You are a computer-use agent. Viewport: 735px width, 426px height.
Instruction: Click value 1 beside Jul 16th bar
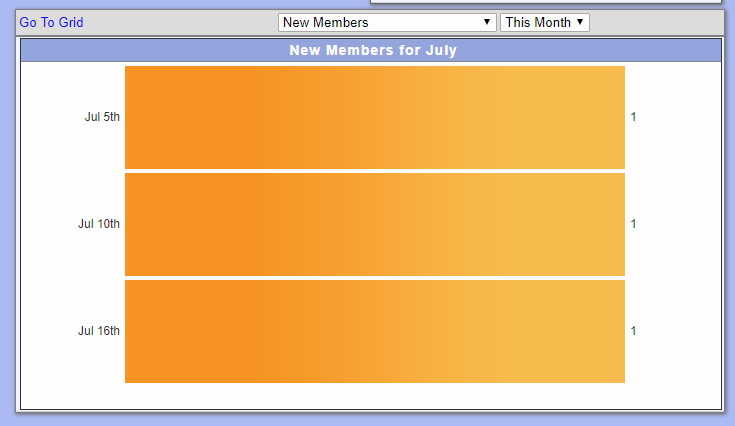(633, 330)
